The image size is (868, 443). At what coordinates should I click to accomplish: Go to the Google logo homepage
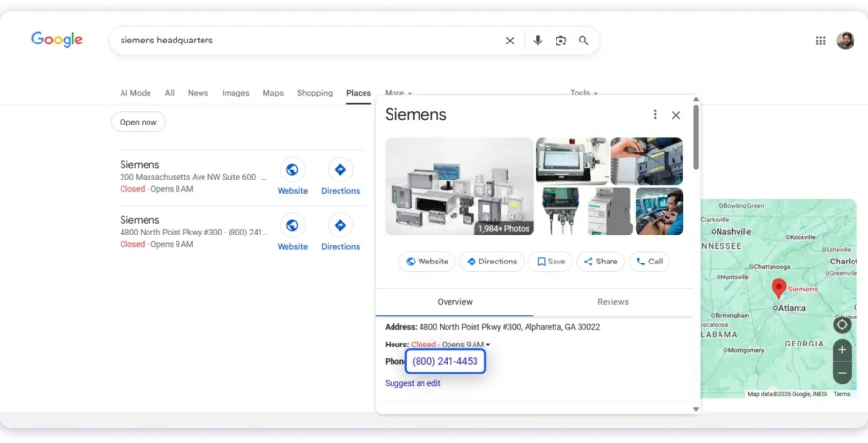(57, 40)
